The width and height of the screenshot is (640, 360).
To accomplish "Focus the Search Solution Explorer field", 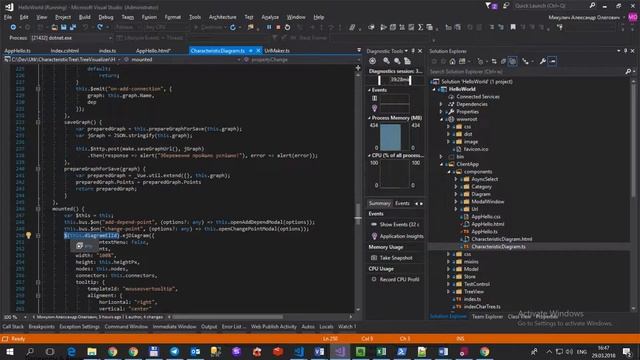I will coord(526,72).
